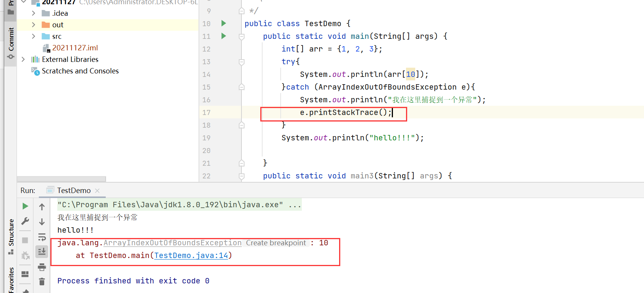Rerun TestDemo in Run panel
The height and width of the screenshot is (293, 644).
25,206
